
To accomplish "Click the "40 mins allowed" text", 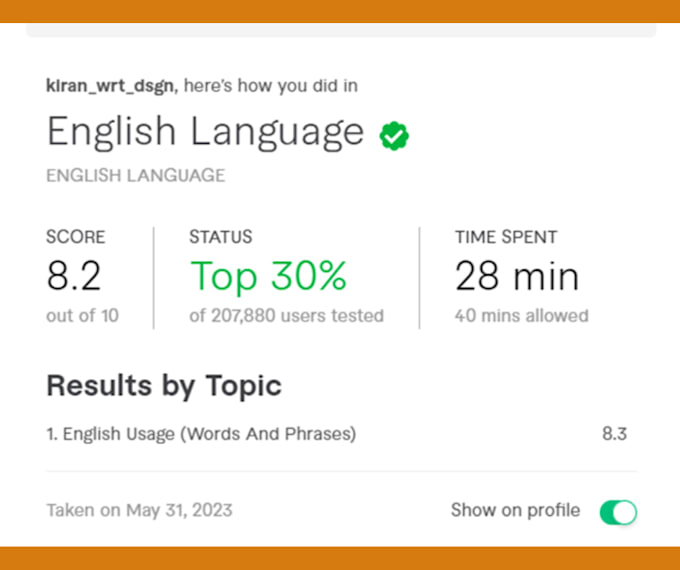I will (521, 316).
